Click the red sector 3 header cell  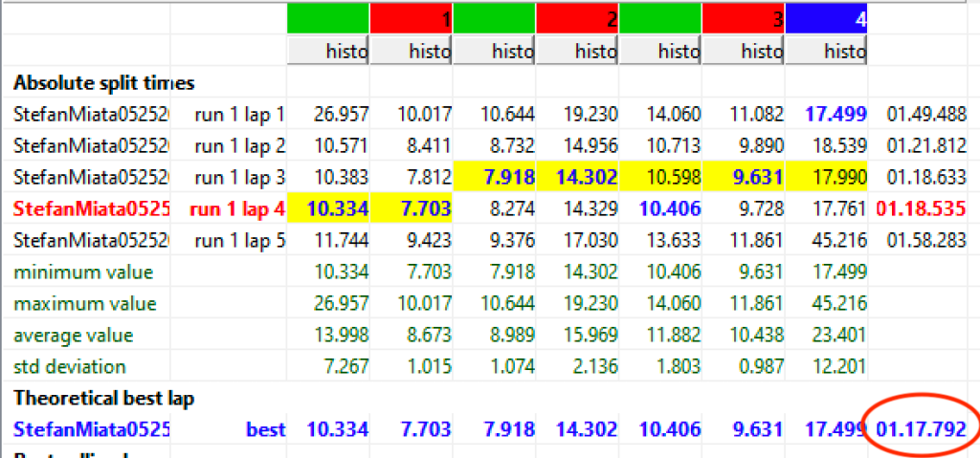point(743,18)
